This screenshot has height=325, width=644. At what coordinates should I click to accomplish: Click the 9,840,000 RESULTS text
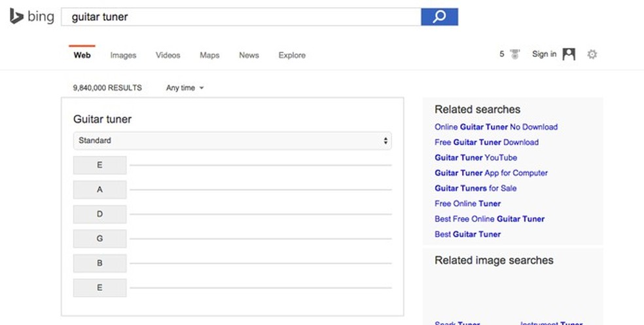coord(107,88)
